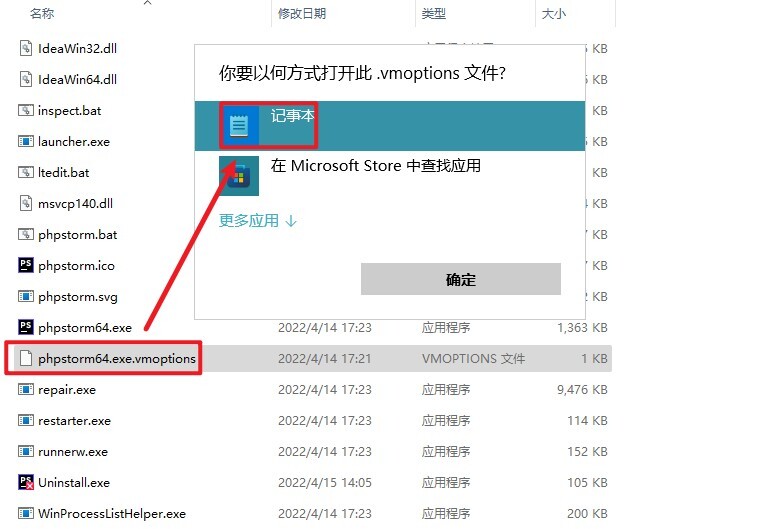Select the IdeaWin64.dll file icon
The height and width of the screenshot is (529, 778).
click(x=26, y=79)
